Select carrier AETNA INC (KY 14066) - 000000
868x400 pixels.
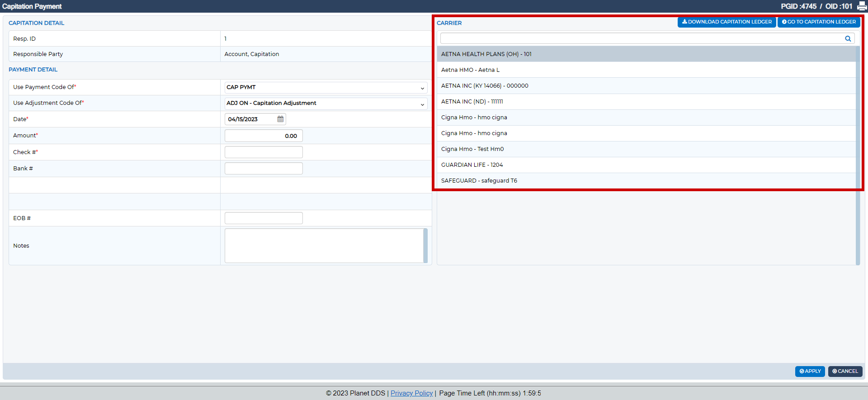pos(646,85)
